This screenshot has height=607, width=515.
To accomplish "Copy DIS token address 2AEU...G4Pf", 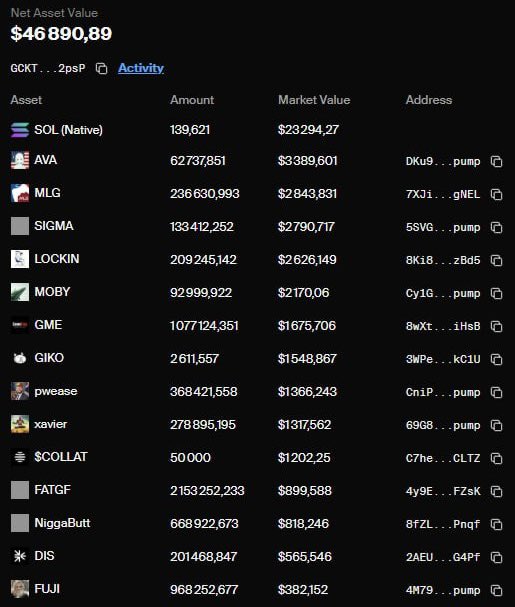I will 496,557.
